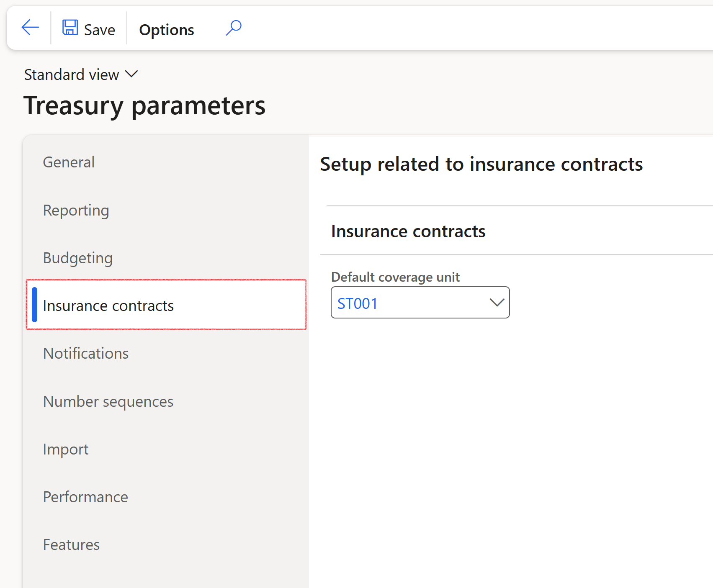Viewport: 713px width, 588px height.
Task: Select the Insurance contracts sidebar tab
Action: point(108,306)
